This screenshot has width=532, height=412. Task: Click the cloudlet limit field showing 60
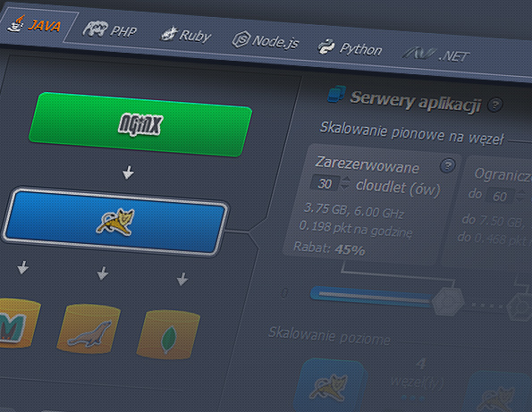click(x=500, y=196)
